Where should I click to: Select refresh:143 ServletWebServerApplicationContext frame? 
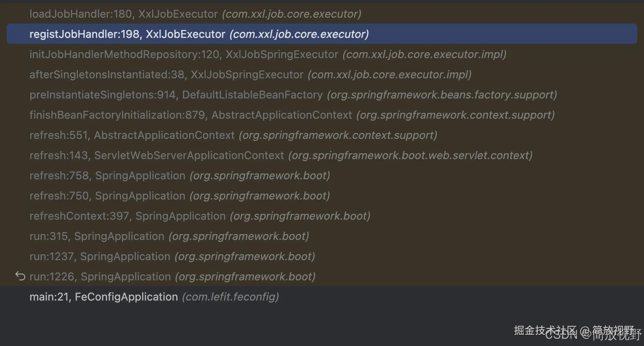(x=157, y=155)
